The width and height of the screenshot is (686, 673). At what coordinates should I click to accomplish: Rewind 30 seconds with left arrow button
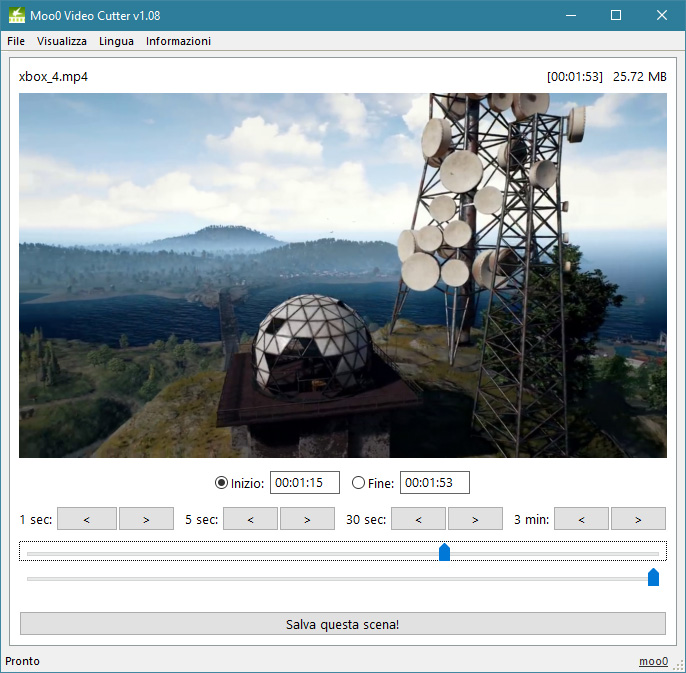pyautogui.click(x=418, y=519)
